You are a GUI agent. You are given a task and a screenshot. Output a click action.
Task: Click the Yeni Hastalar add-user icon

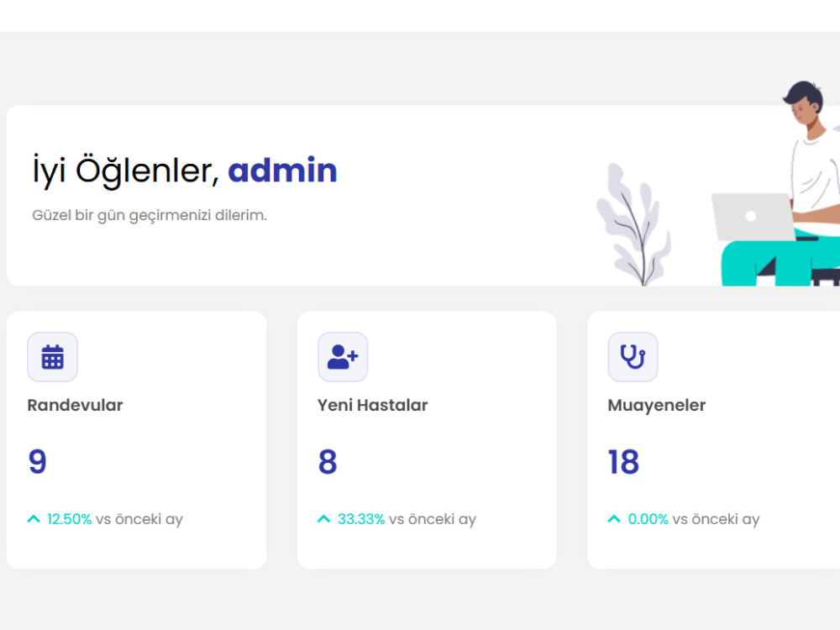pyautogui.click(x=343, y=357)
